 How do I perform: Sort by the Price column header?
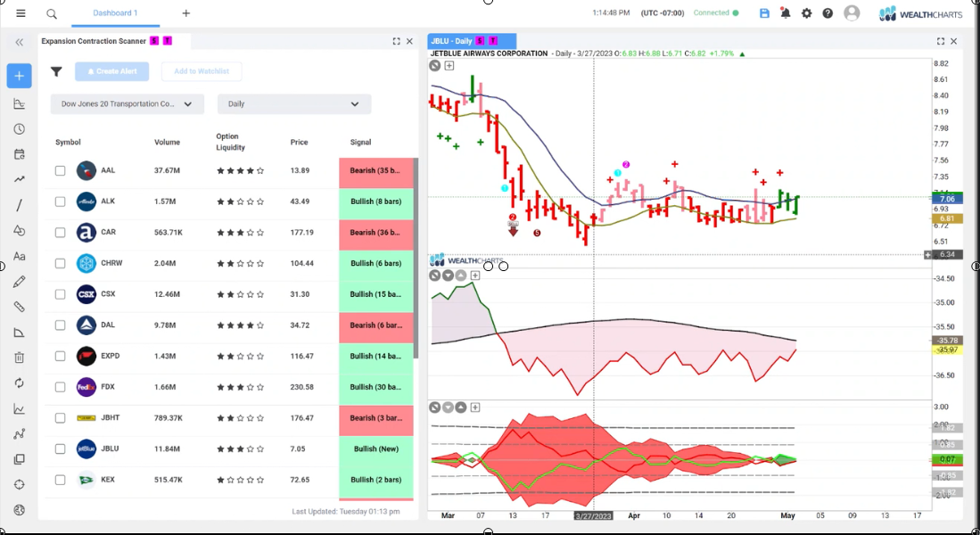(299, 142)
